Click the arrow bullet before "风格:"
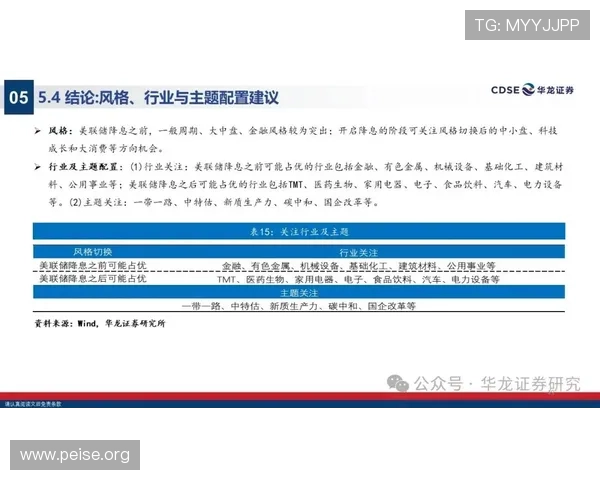600x480 pixels. (x=38, y=131)
